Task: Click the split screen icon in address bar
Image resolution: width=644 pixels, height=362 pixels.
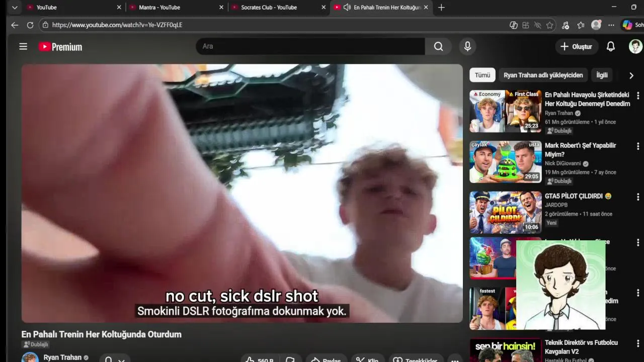Action: (514, 25)
